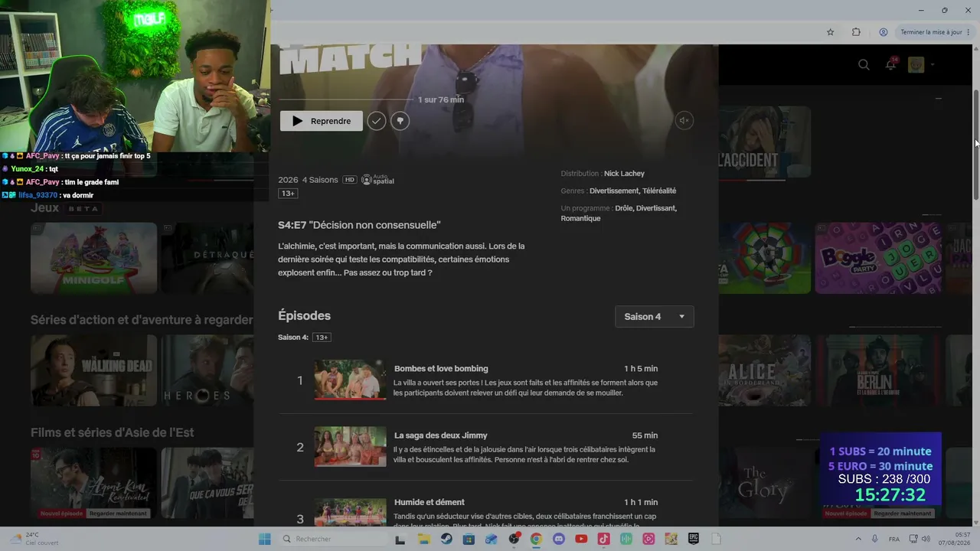The height and width of the screenshot is (551, 980).
Task: Click the HD quality badge
Action: (x=350, y=180)
